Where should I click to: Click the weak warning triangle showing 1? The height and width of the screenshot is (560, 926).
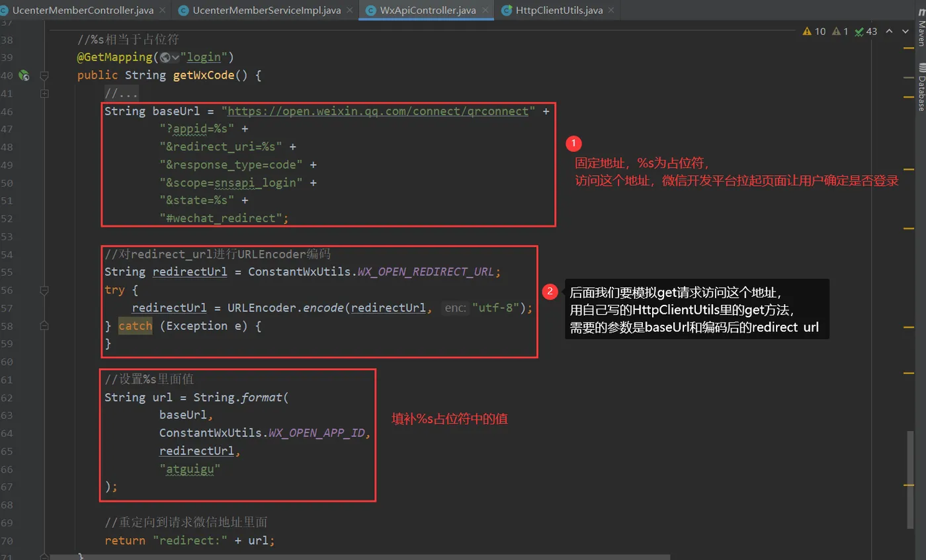pos(837,31)
